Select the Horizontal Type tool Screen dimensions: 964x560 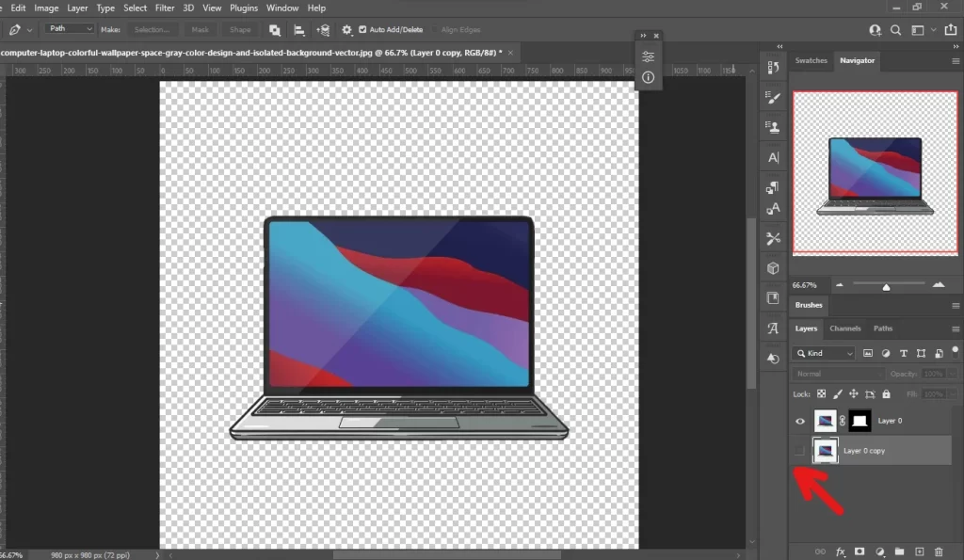pyautogui.click(x=772, y=157)
